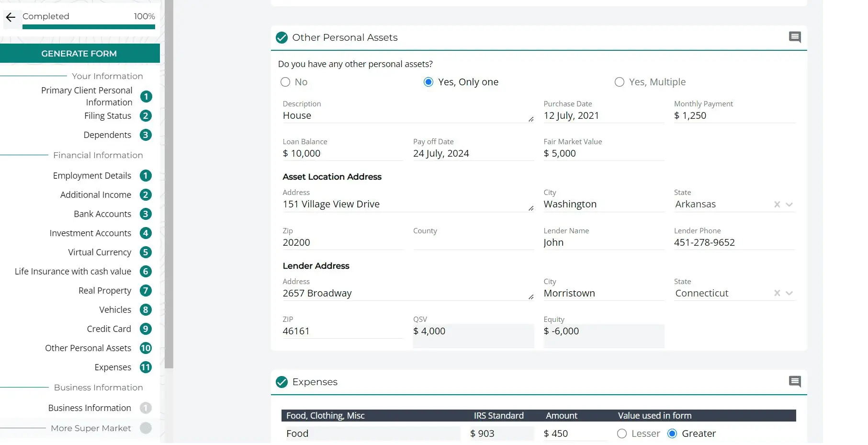Click step badge 6 next to Life Insurance
This screenshot has height=445, width=868.
click(146, 272)
